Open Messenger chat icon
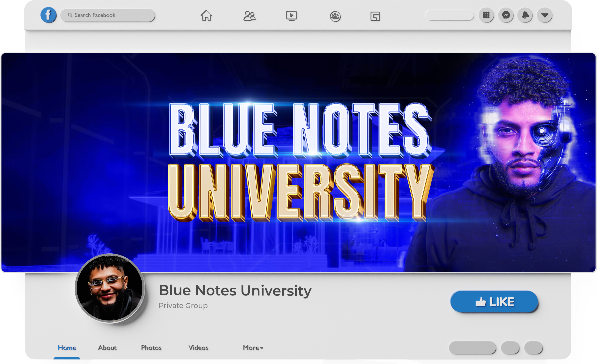 (x=506, y=15)
